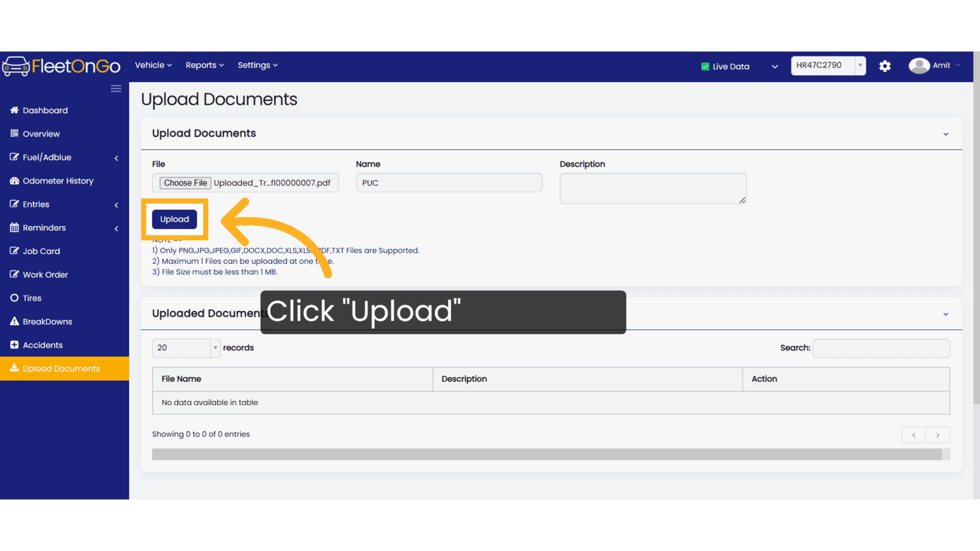Click the Search input field

click(881, 348)
